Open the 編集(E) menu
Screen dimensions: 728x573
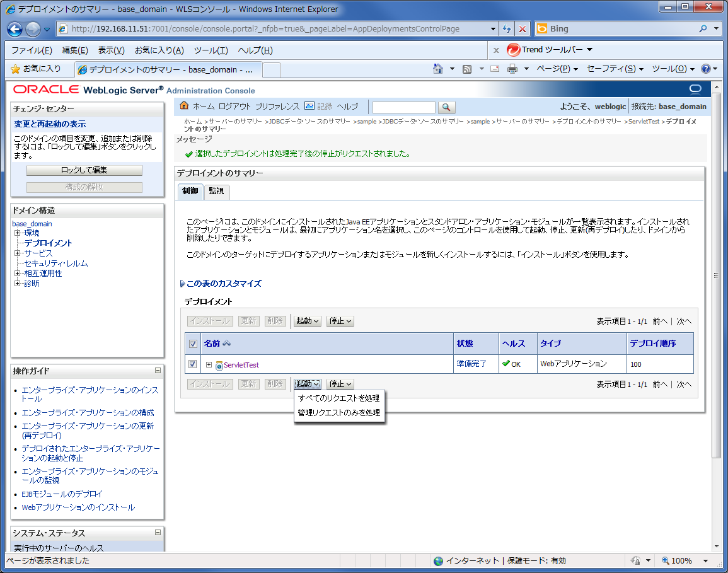point(75,50)
